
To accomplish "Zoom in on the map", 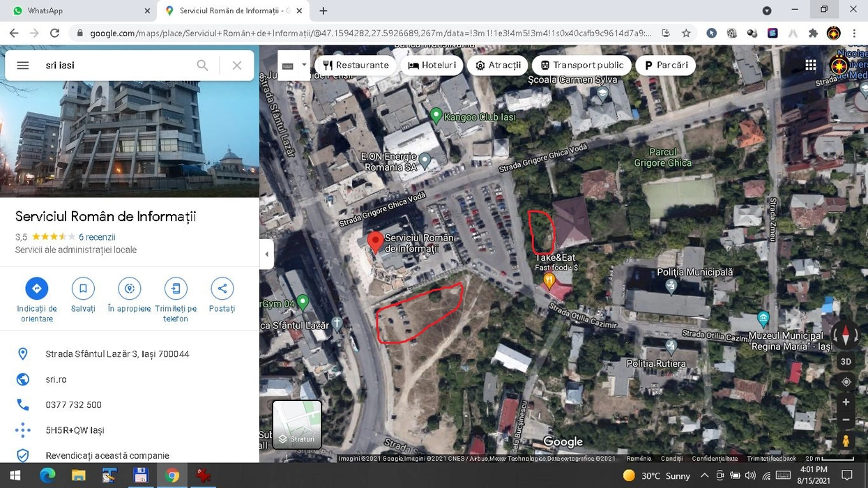I will click(x=846, y=402).
